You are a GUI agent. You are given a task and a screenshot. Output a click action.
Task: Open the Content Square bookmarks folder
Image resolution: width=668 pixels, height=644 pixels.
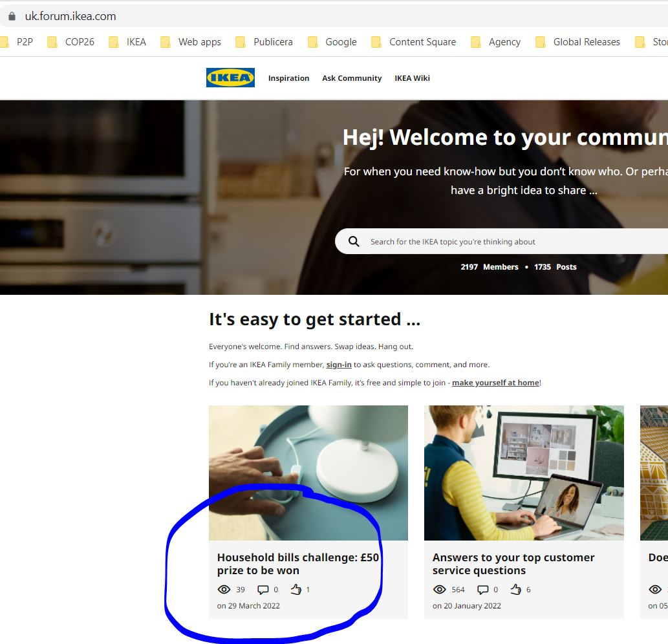(414, 42)
